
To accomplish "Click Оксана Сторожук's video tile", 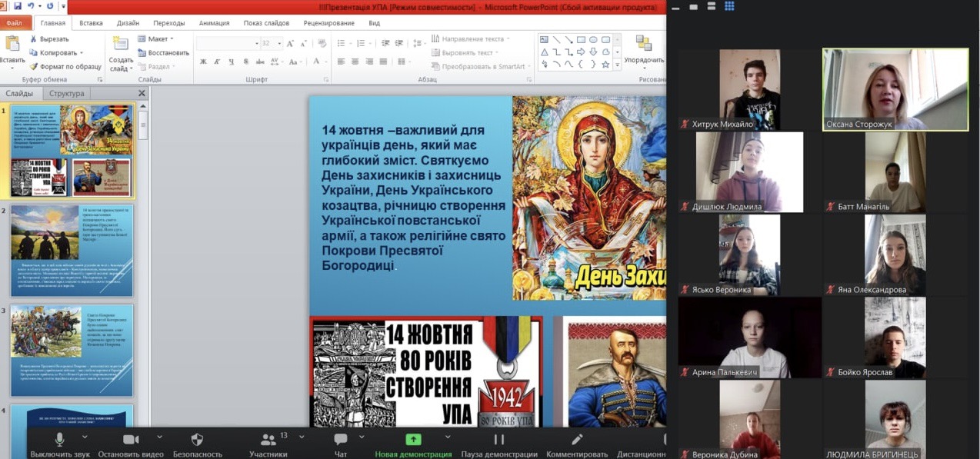I will tap(895, 89).
